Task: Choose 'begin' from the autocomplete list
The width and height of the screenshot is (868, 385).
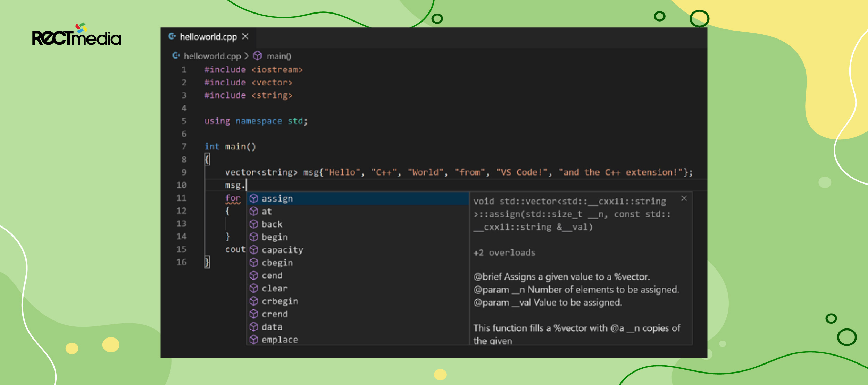Action: coord(358,237)
